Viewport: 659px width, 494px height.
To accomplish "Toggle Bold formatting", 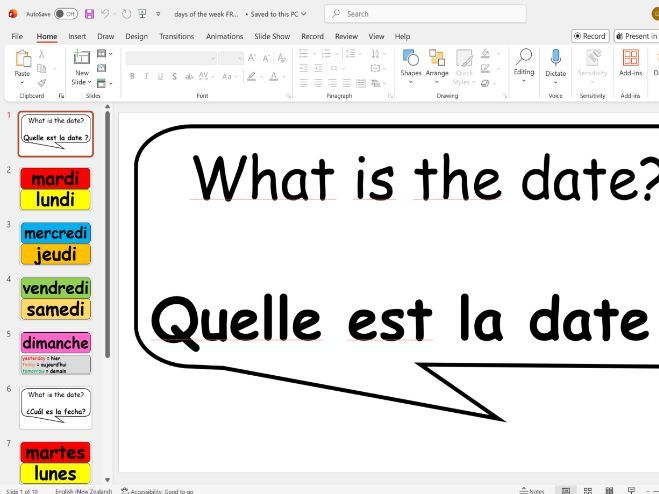I will click(x=132, y=76).
